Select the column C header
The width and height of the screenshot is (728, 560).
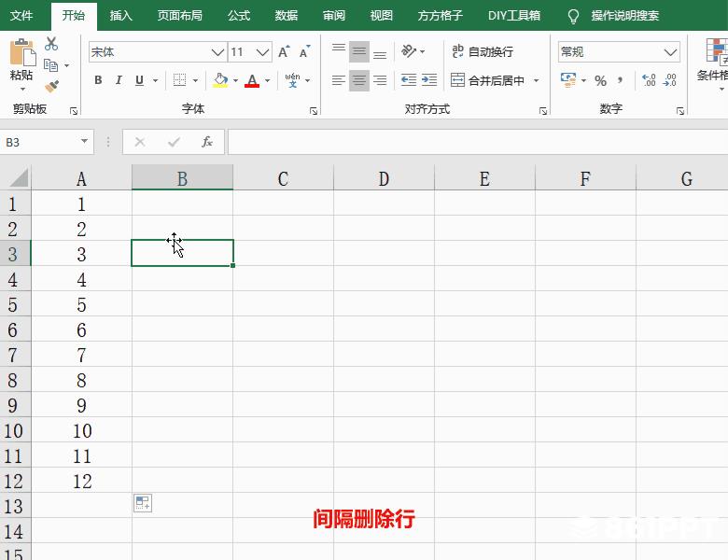coord(283,178)
